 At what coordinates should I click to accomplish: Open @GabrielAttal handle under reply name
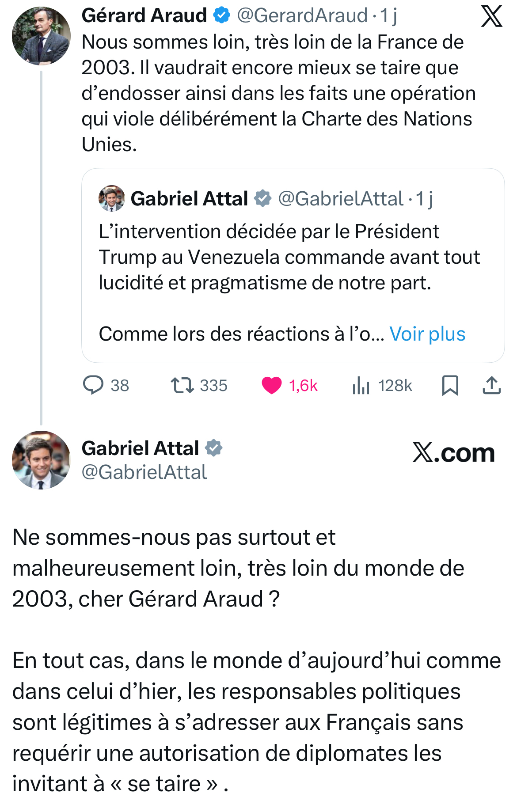[x=144, y=472]
